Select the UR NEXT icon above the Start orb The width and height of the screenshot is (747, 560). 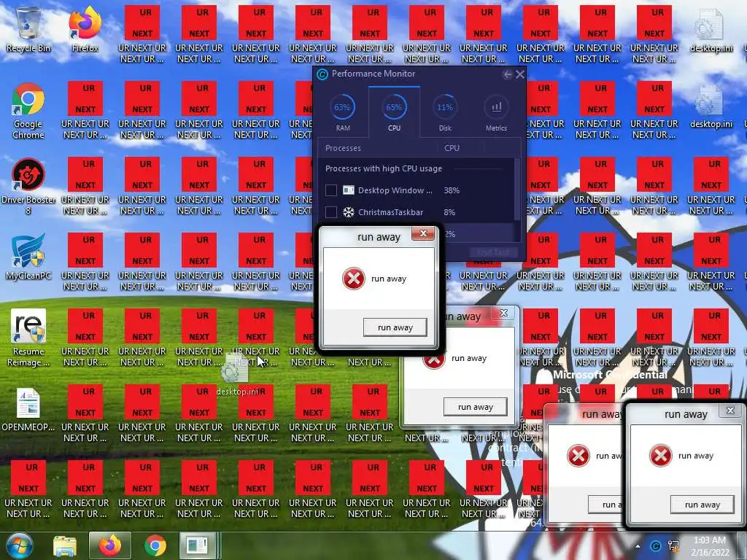[28, 489]
